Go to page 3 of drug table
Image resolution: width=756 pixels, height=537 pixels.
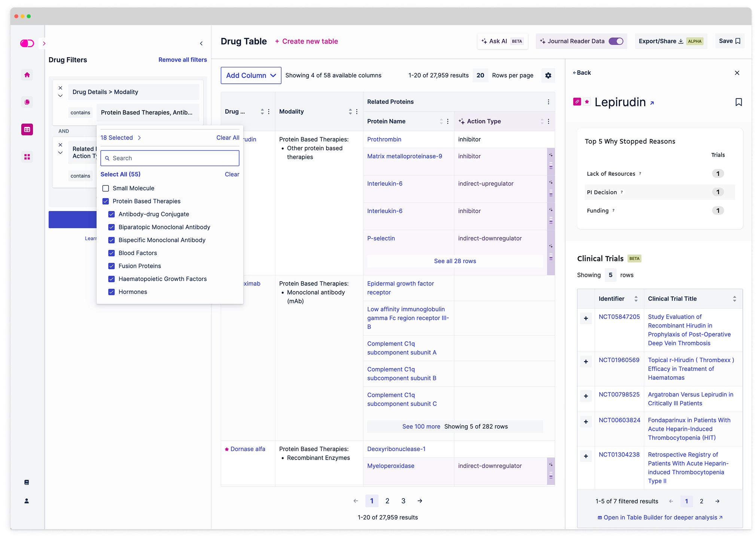pyautogui.click(x=403, y=501)
